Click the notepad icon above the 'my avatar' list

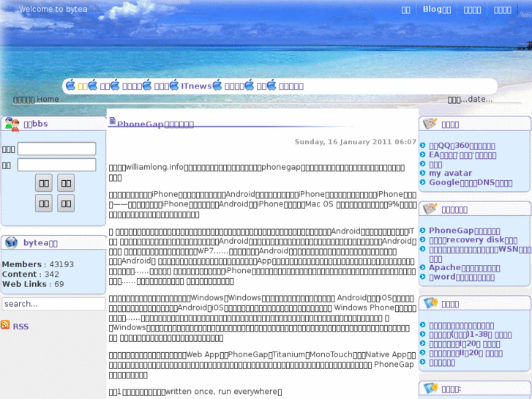[x=430, y=123]
